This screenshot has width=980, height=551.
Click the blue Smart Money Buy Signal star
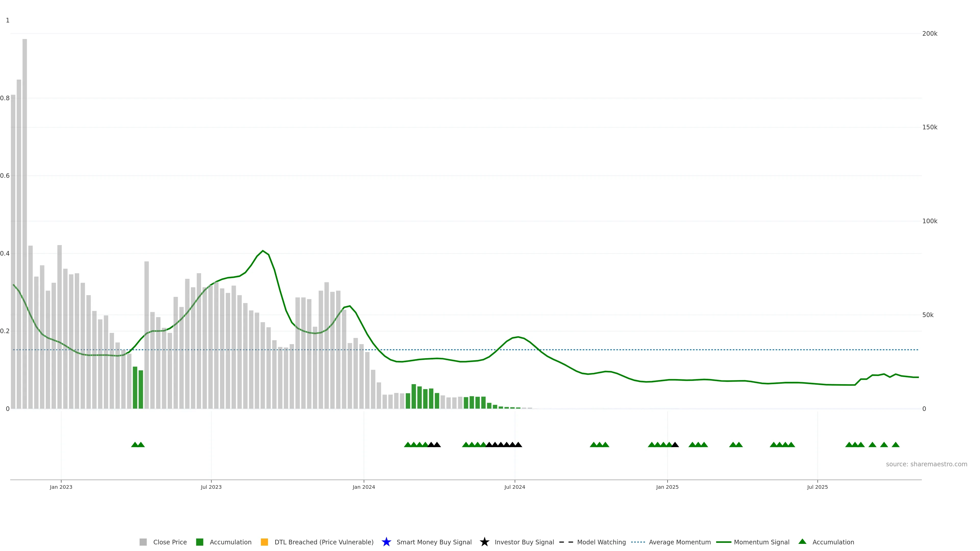click(x=386, y=542)
